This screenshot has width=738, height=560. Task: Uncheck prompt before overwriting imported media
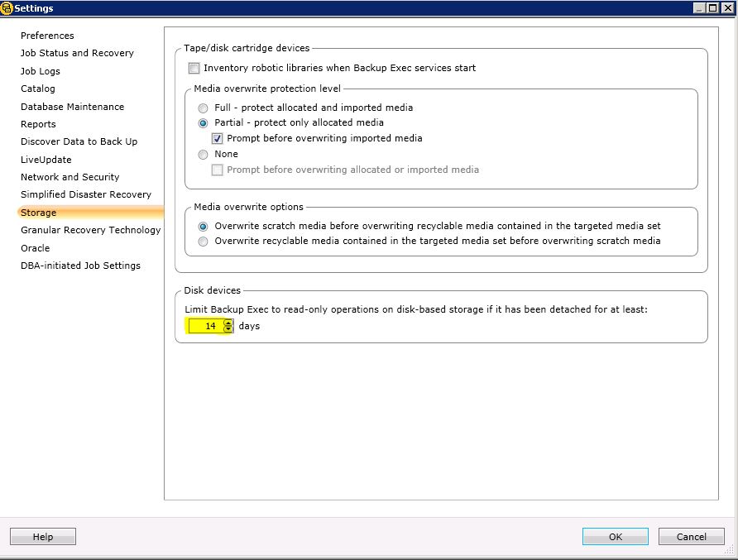216,138
